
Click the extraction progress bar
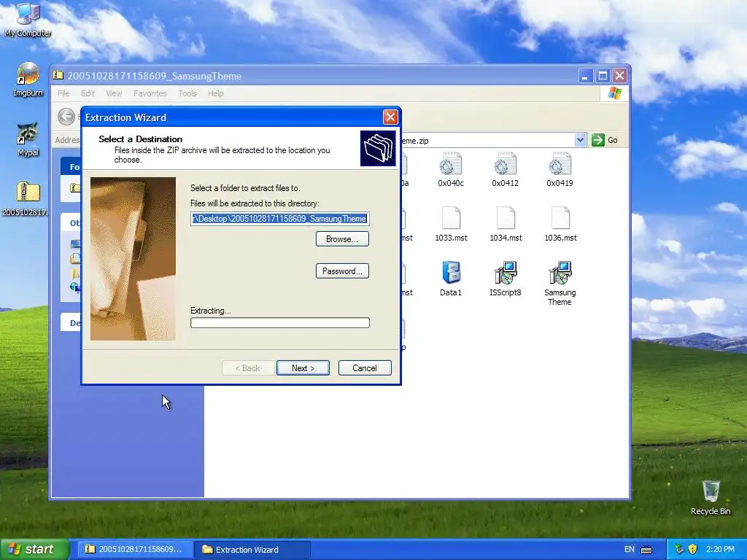pos(280,323)
